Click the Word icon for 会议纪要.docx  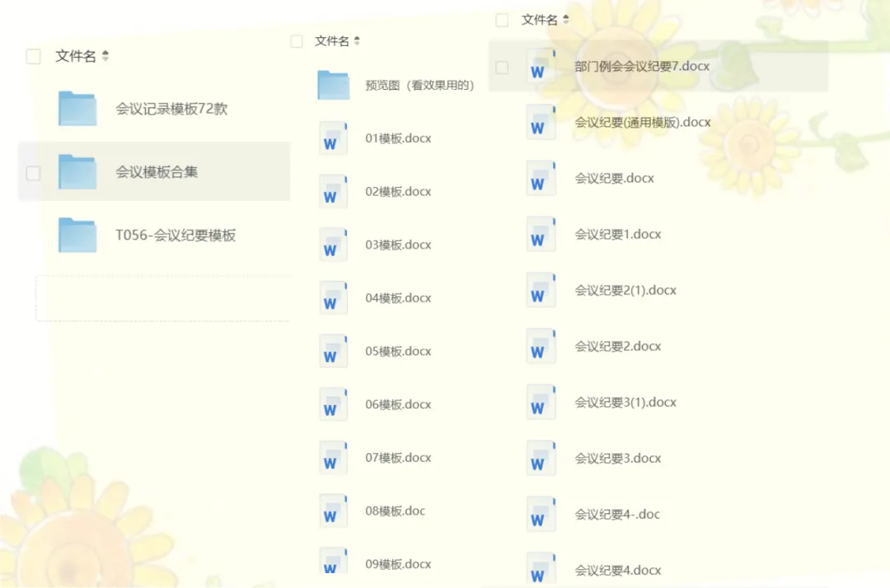[541, 179]
